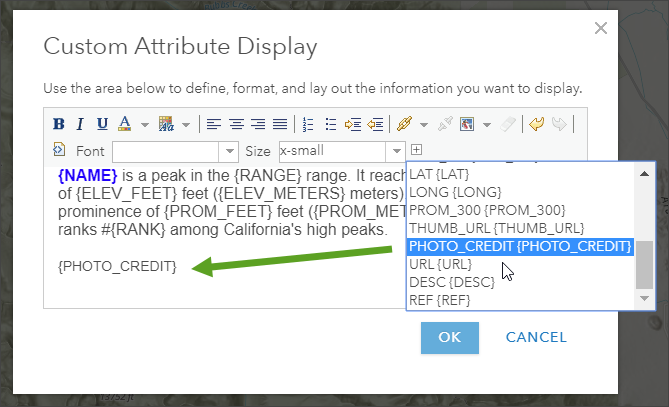This screenshot has width=669, height=407.
Task: Toggle bold formatting
Action: 59,124
